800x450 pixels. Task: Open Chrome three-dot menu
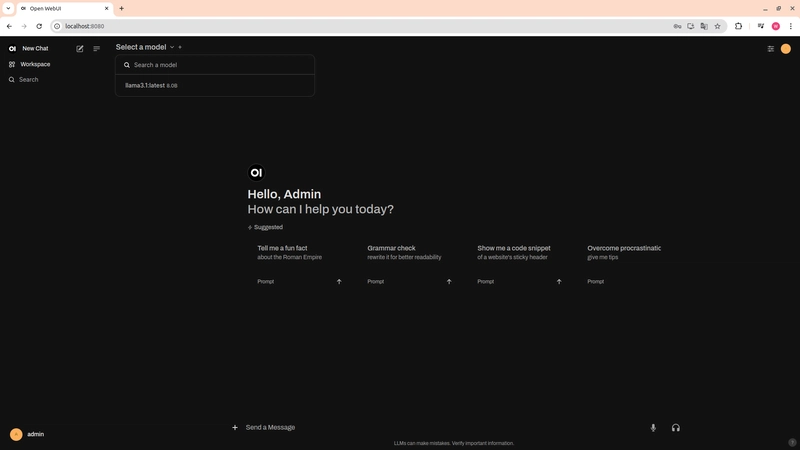point(791,26)
